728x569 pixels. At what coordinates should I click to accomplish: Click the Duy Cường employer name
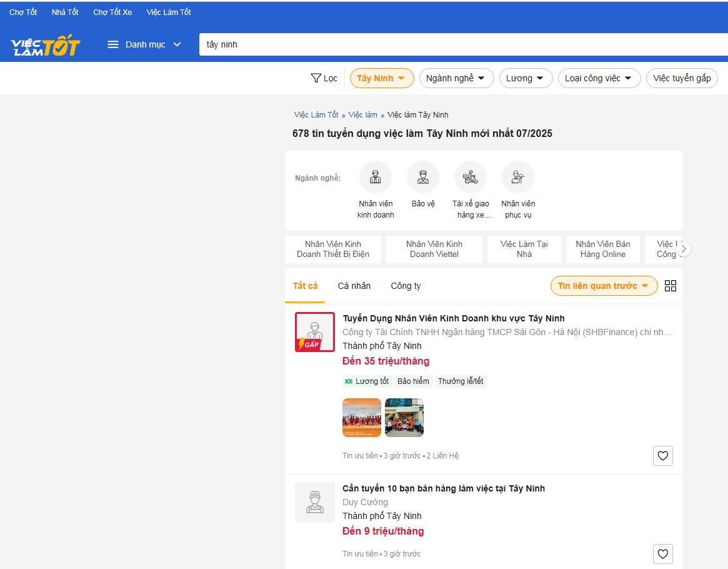(365, 502)
